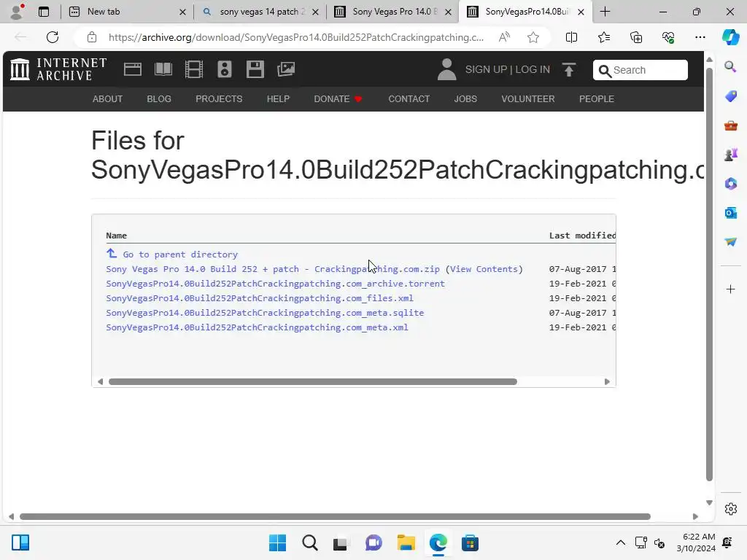747x560 pixels.
Task: Open the CONTACT menu item
Action: click(409, 99)
